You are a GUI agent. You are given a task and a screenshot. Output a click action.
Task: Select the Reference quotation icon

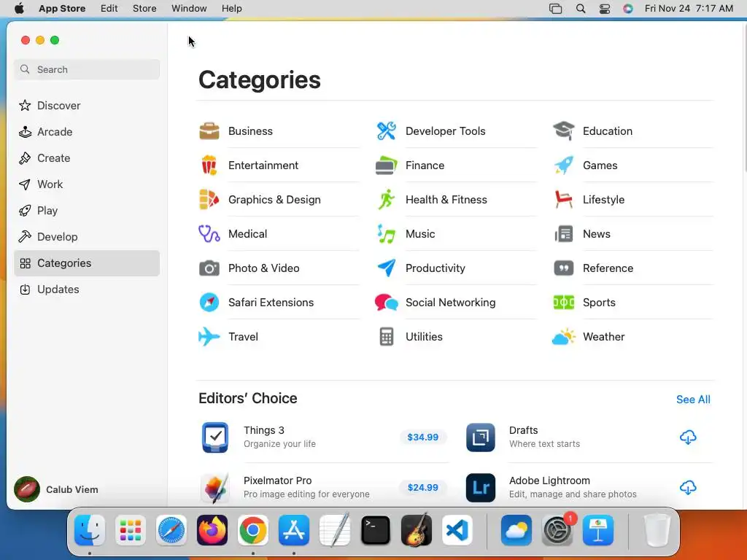coord(564,268)
